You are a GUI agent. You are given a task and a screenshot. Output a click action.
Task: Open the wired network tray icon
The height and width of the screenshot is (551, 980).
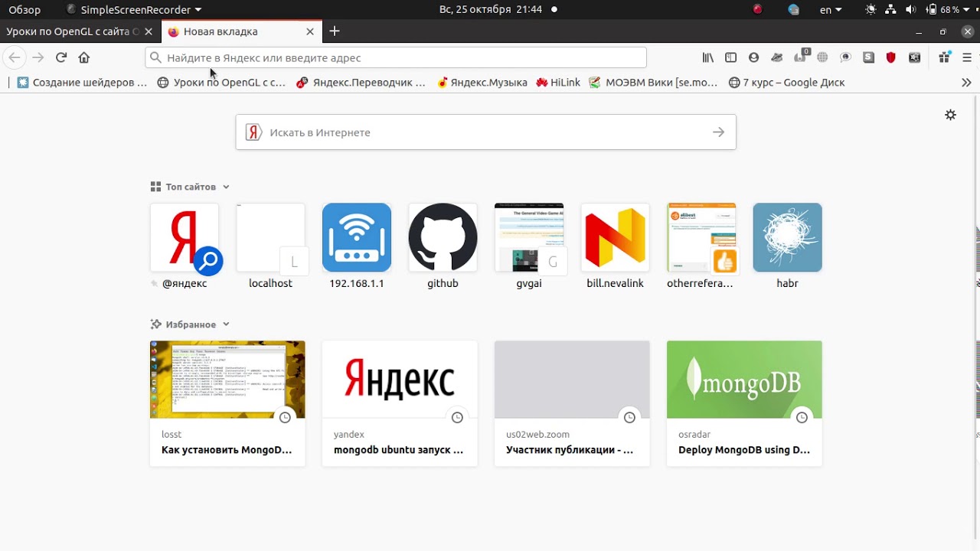coord(890,10)
